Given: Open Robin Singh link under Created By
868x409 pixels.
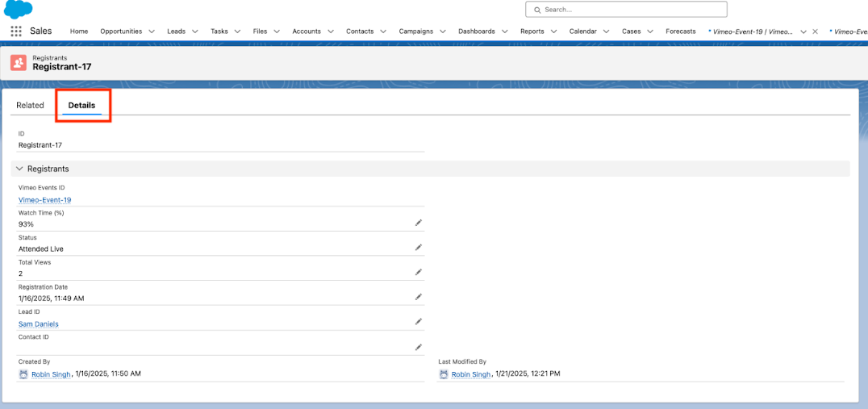Looking at the screenshot, I should click(51, 374).
